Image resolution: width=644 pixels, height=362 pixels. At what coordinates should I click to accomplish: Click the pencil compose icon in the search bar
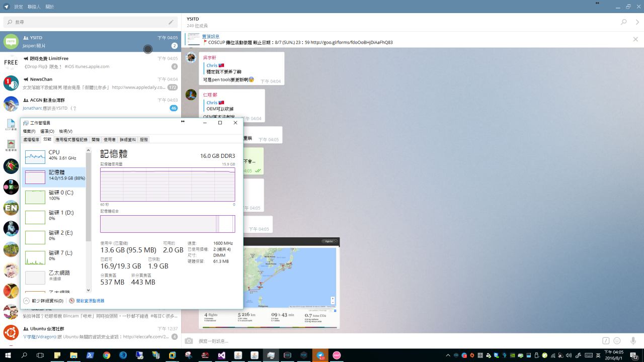171,22
